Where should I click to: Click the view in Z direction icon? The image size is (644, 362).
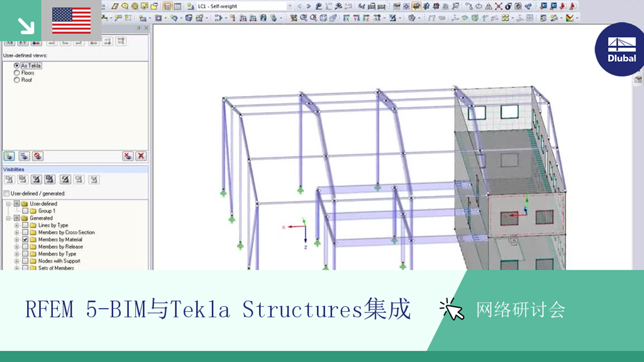click(x=367, y=18)
